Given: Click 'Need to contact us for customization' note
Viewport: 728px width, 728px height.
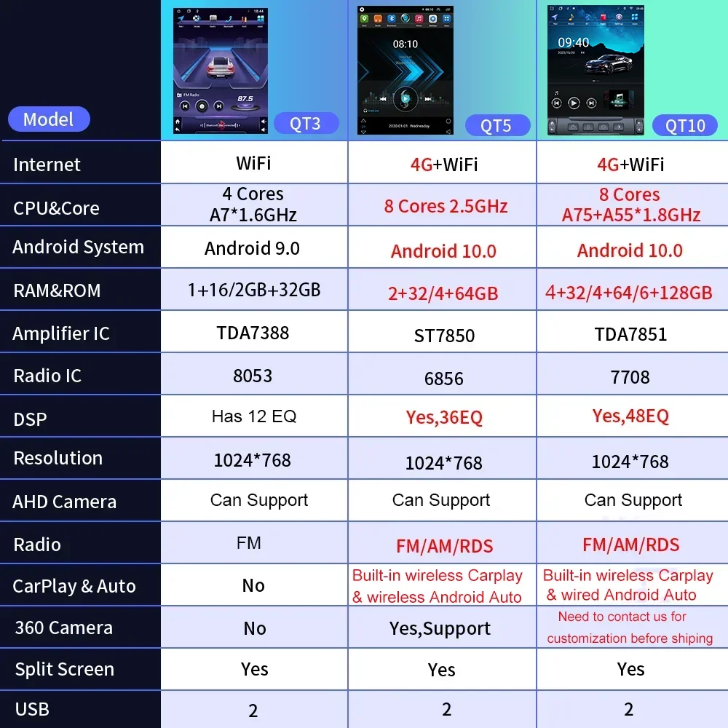Looking at the screenshot, I should click(630, 628).
